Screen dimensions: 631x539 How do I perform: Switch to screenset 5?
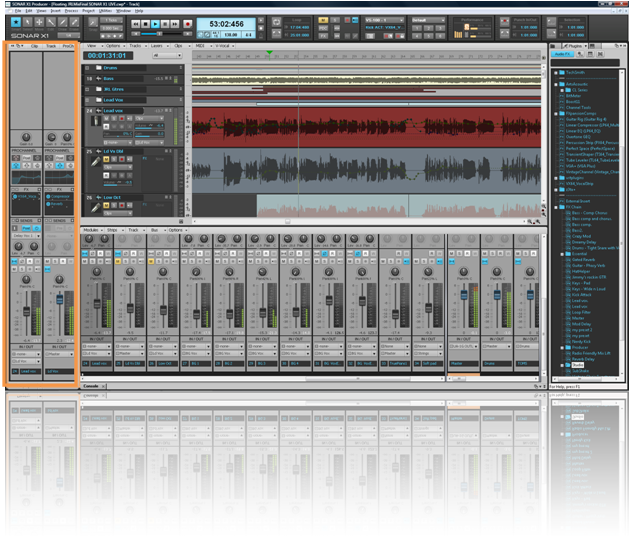point(429,36)
